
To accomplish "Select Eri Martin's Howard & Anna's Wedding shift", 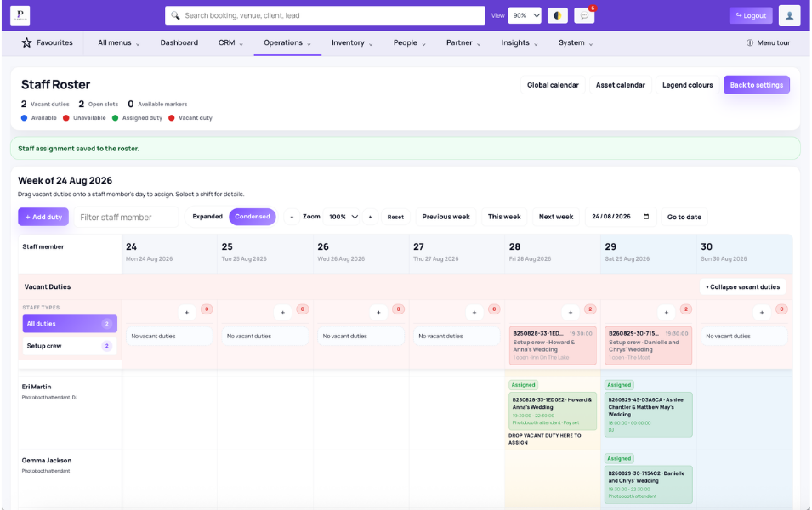I will (553, 411).
